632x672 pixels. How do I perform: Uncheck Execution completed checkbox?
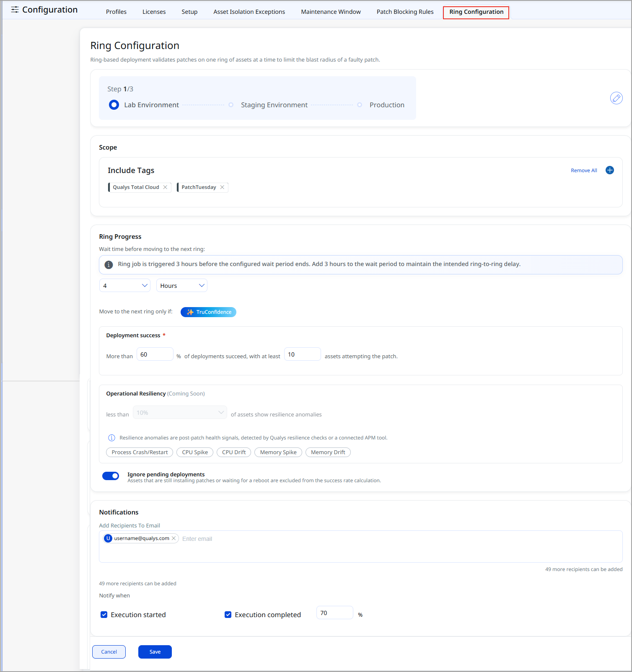click(228, 615)
